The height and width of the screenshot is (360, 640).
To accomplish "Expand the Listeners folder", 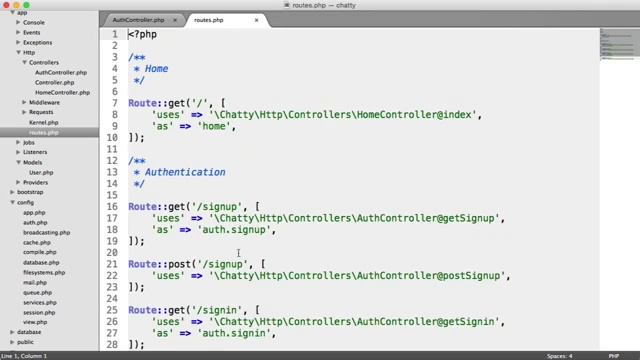I will tap(18, 152).
